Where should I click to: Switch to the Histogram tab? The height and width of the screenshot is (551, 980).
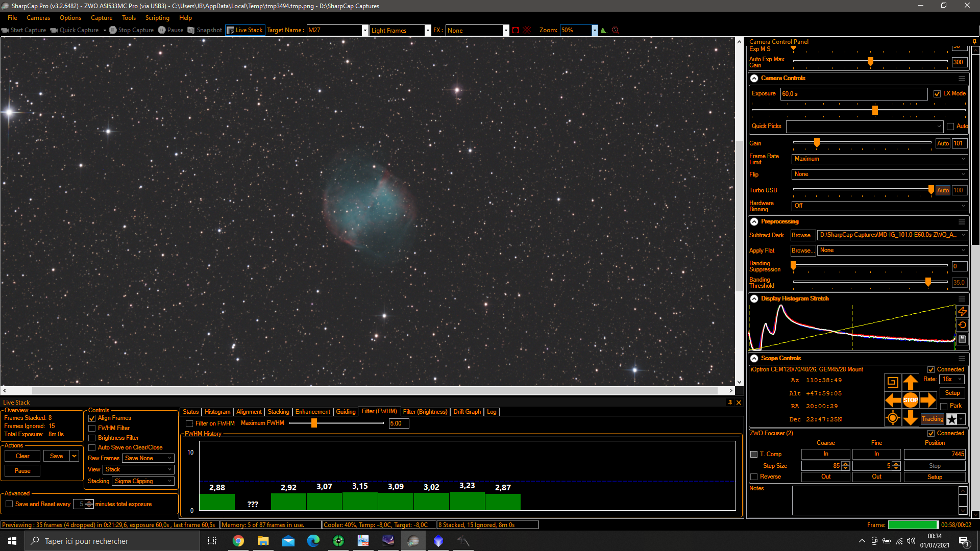coord(217,412)
